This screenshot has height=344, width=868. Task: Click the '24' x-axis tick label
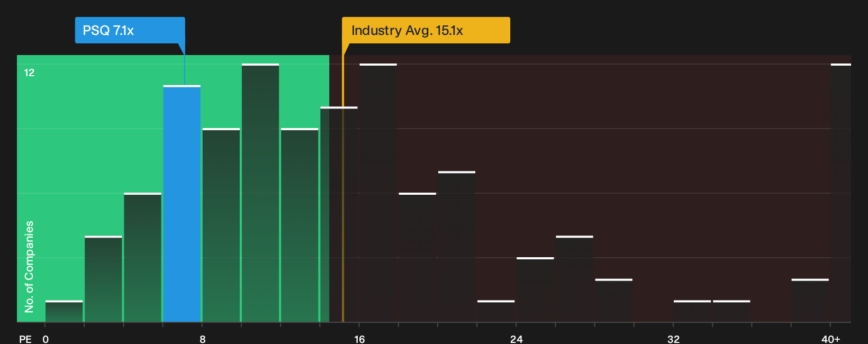[x=517, y=339]
